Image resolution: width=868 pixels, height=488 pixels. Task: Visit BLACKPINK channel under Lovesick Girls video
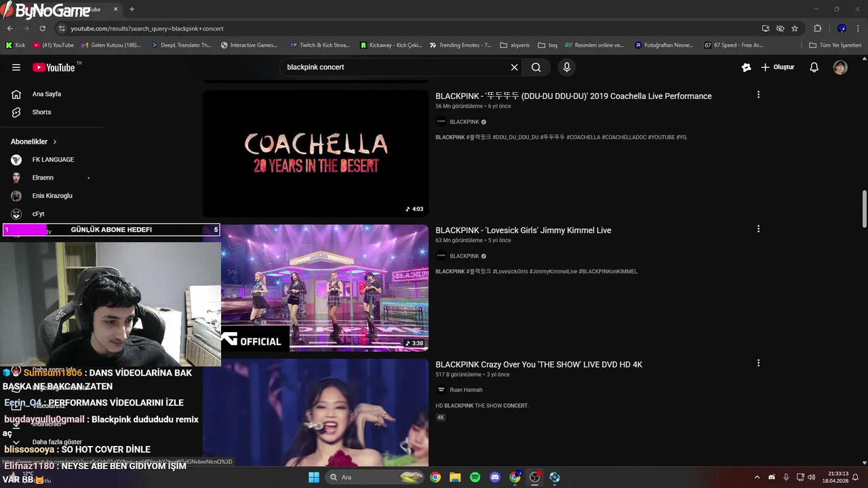(x=465, y=256)
